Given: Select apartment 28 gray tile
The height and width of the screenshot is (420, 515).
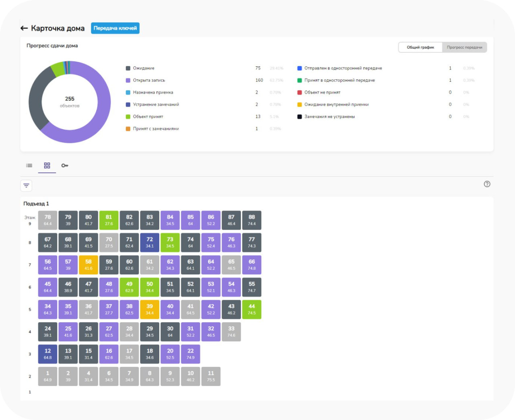Looking at the screenshot, I should point(129,332).
